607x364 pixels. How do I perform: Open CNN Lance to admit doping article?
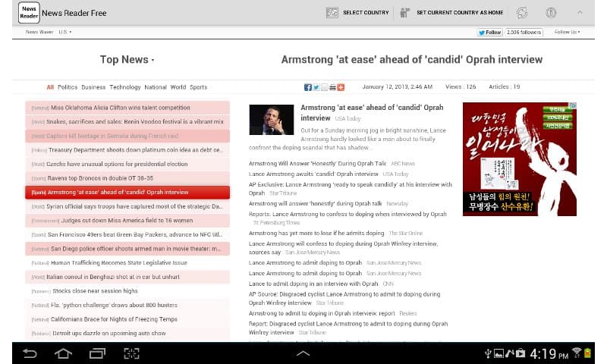point(313,284)
